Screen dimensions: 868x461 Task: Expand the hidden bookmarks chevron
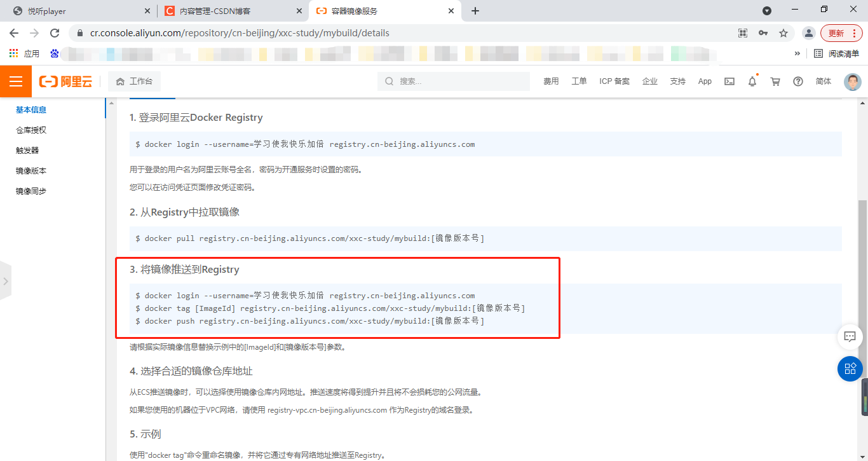(797, 53)
